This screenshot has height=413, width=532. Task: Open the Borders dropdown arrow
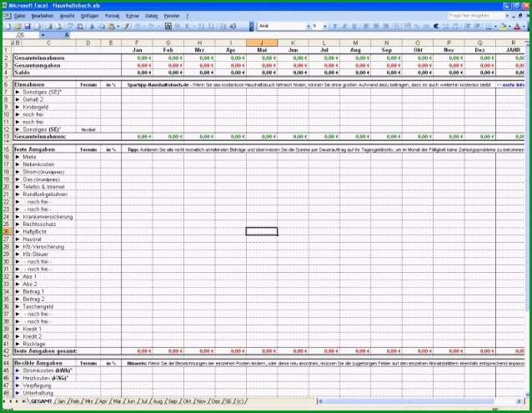[495, 26]
